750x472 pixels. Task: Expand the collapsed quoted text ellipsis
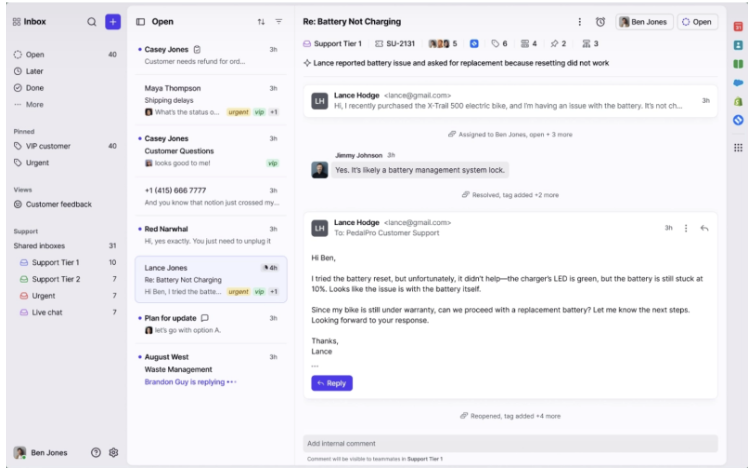click(315, 366)
